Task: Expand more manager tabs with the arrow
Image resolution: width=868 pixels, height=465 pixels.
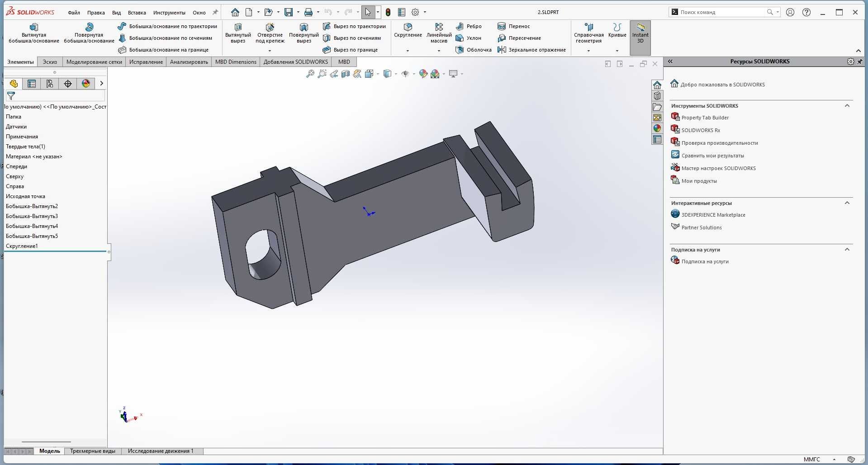Action: [101, 83]
